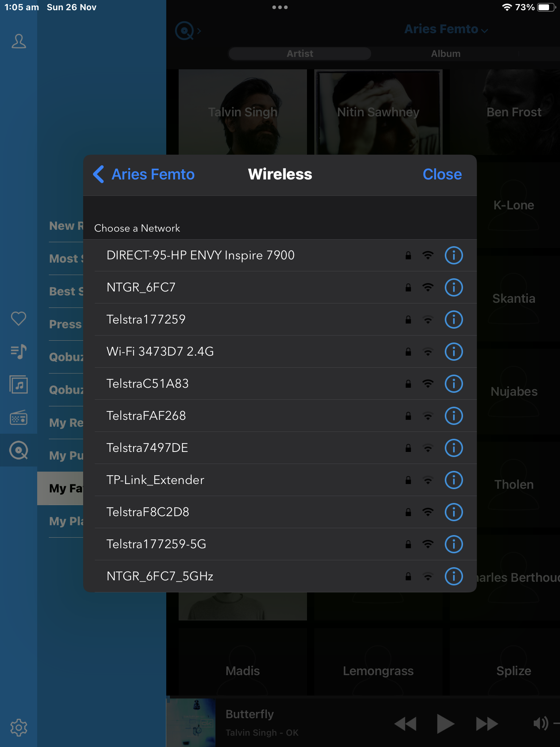Viewport: 560px width, 747px height.
Task: Play the track Butterfly
Action: click(x=446, y=724)
